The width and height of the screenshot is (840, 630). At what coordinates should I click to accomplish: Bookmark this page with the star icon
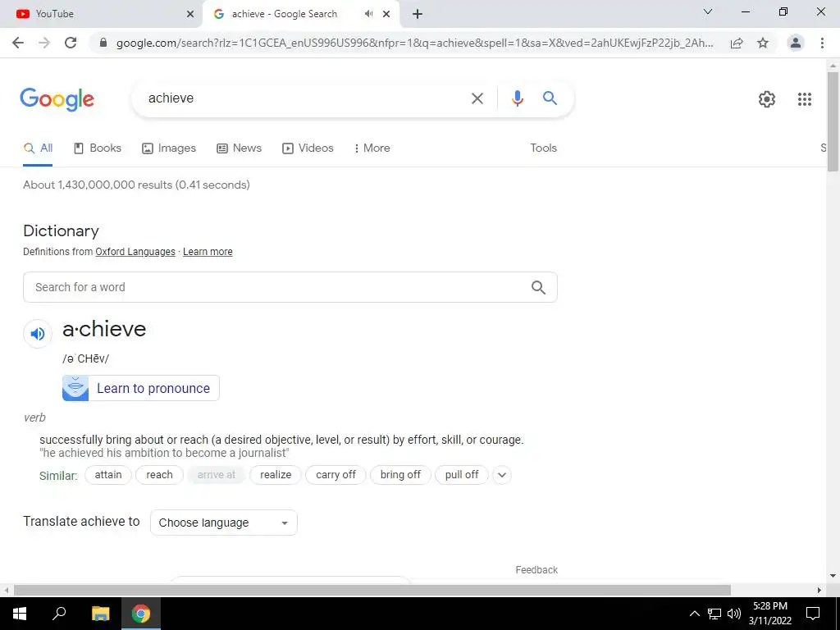coord(763,43)
